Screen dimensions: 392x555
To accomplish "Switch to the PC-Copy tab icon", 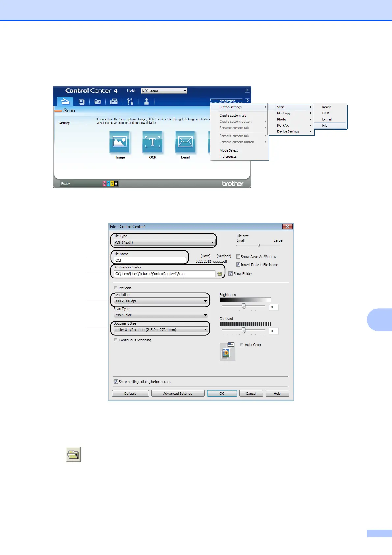I will coord(81,102).
